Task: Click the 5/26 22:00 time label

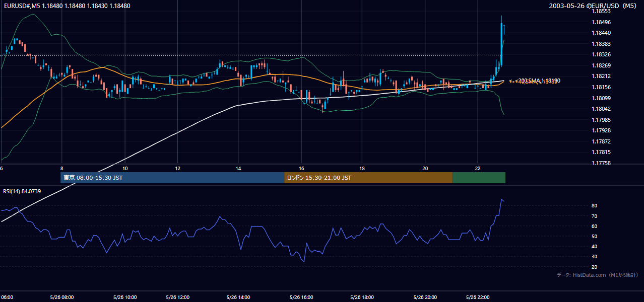Action: (x=478, y=297)
